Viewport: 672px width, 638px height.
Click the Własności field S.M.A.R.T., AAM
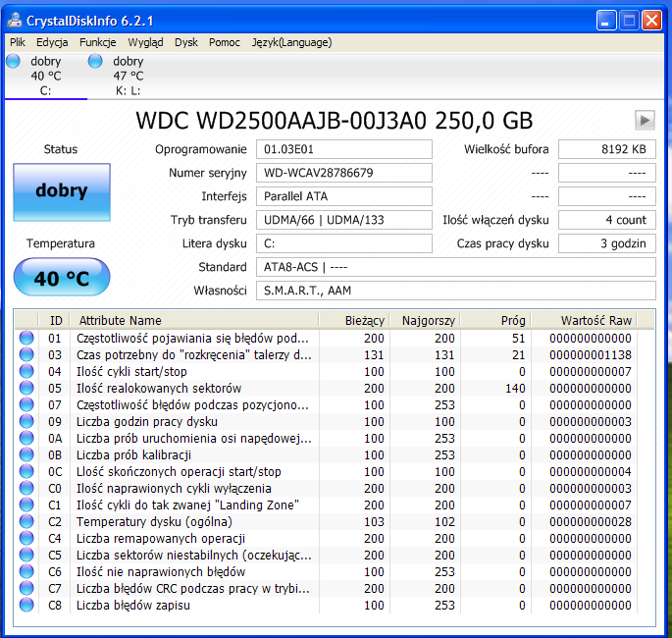pyautogui.click(x=456, y=291)
